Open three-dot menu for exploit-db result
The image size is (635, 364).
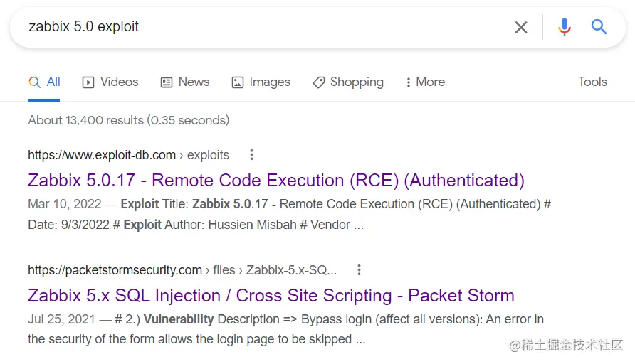click(x=251, y=154)
